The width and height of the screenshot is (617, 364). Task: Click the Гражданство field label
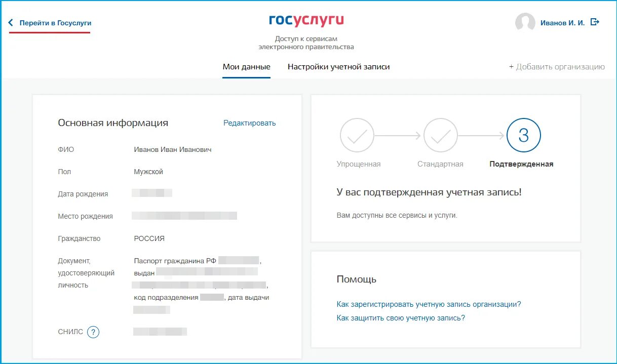[80, 239]
